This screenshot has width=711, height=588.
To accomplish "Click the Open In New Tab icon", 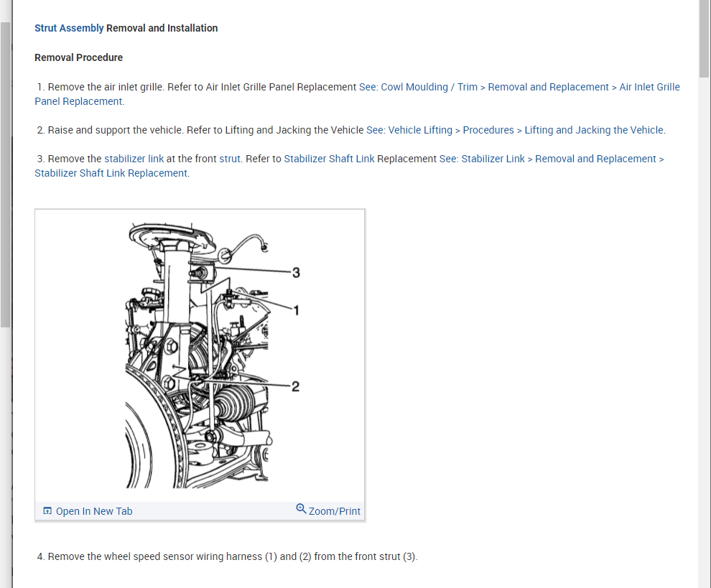I will point(47,511).
